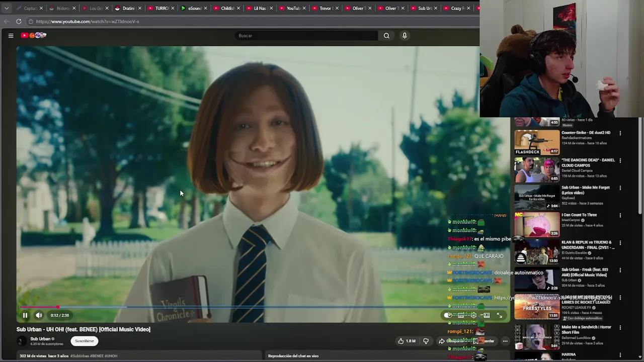Like the video with thumbs up

tap(407, 341)
